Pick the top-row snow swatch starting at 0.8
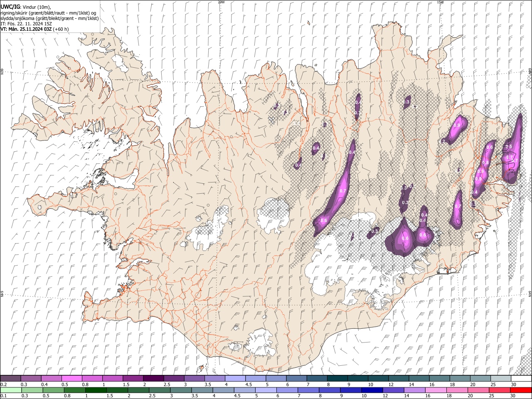Image resolution: width=532 pixels, height=399 pixels. 92,379
